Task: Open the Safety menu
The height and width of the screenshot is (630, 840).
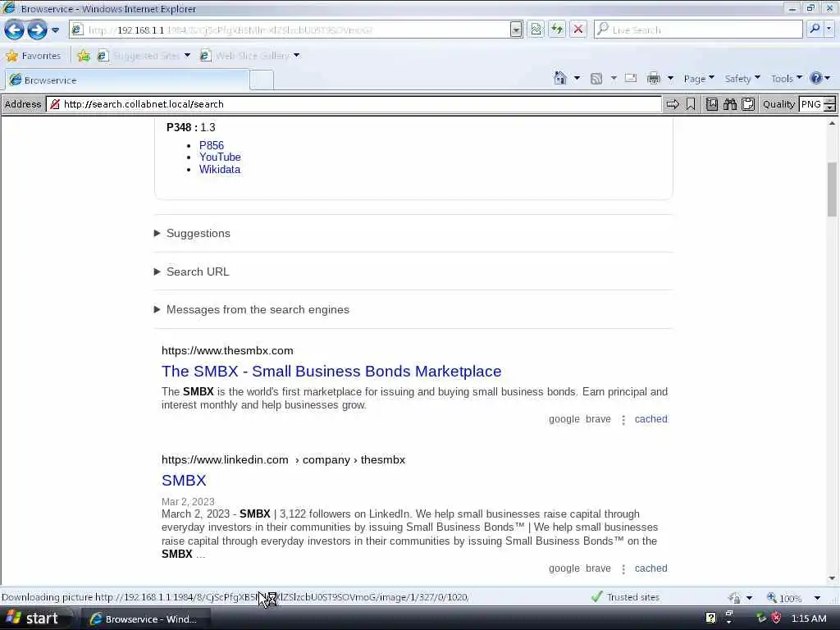Action: coord(742,79)
